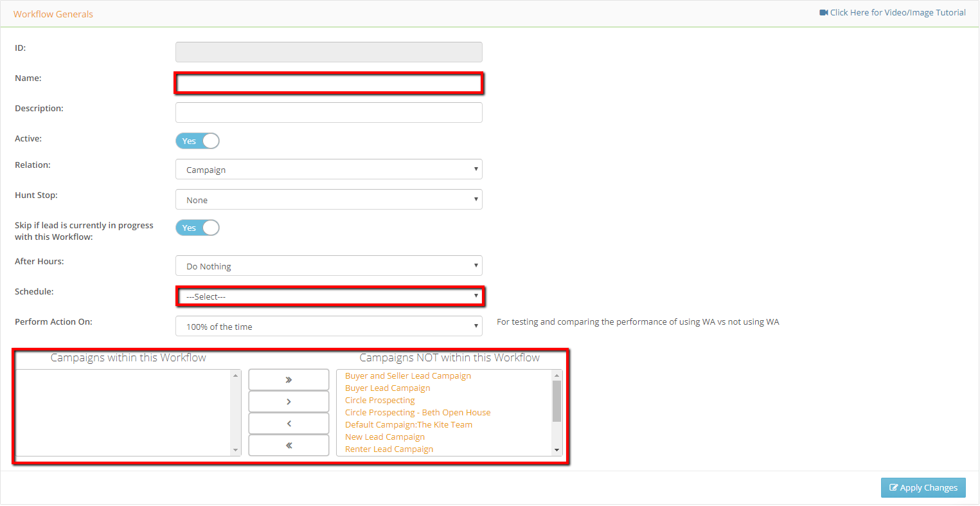
Task: Open the Relation dropdown
Action: tap(328, 170)
